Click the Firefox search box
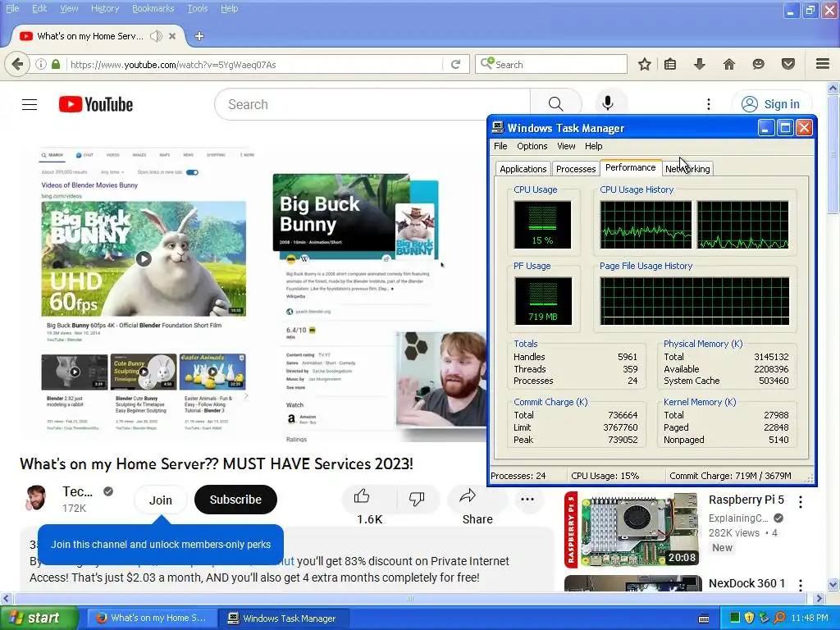840x630 pixels. [x=550, y=64]
